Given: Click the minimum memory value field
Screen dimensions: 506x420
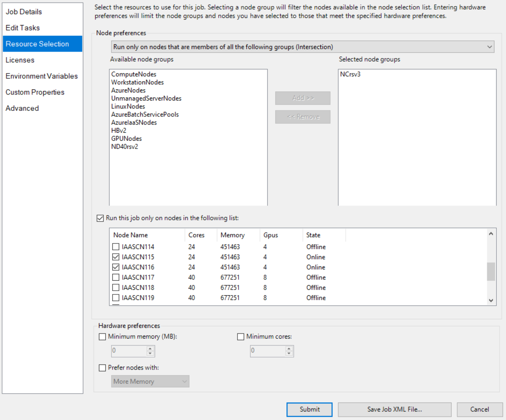Looking at the screenshot, I should tap(129, 351).
